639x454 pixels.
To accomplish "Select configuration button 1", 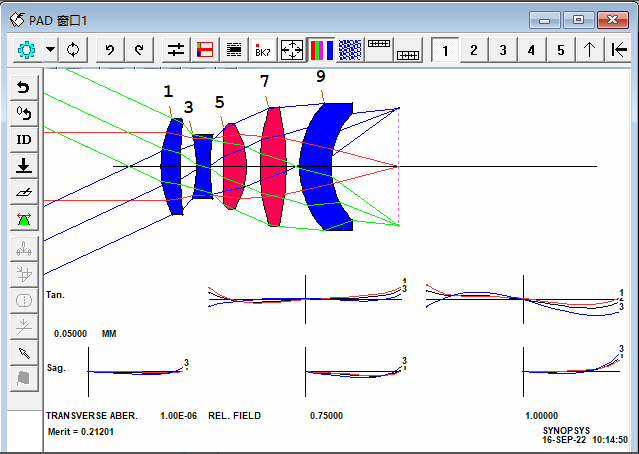I will coord(445,50).
